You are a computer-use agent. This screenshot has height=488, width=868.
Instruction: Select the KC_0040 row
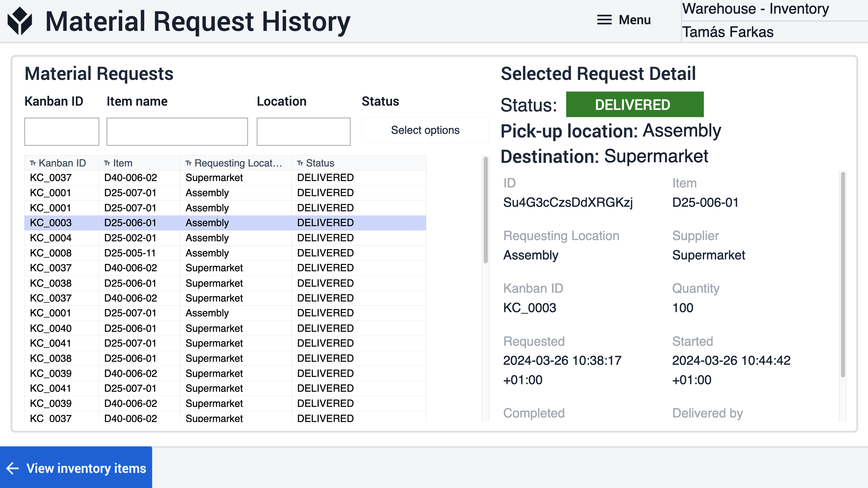tap(225, 328)
